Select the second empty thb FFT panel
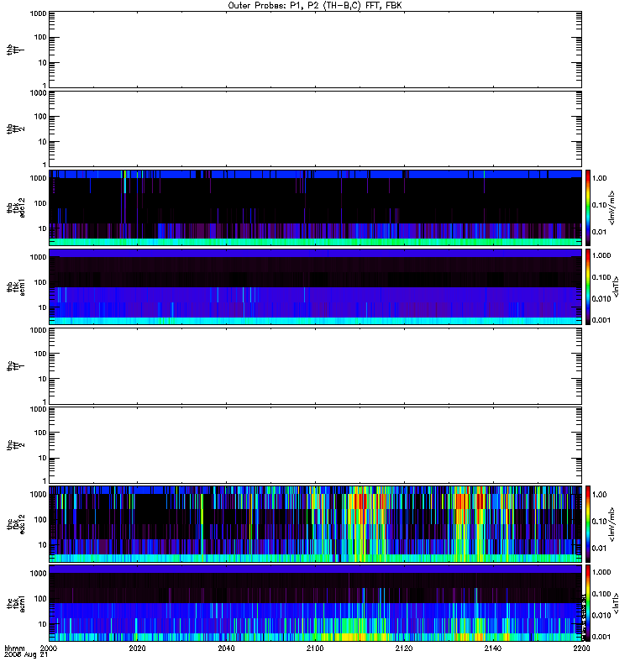 [x=315, y=128]
